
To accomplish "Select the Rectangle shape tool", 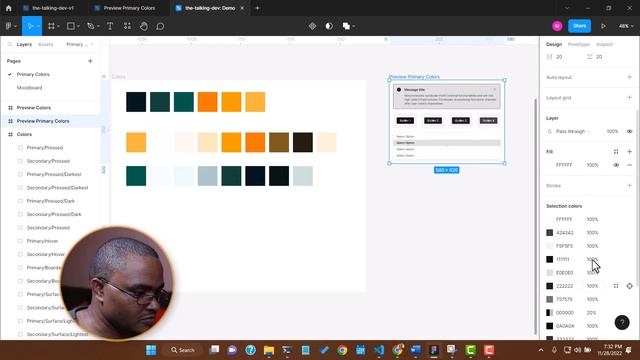I will 71,26.
